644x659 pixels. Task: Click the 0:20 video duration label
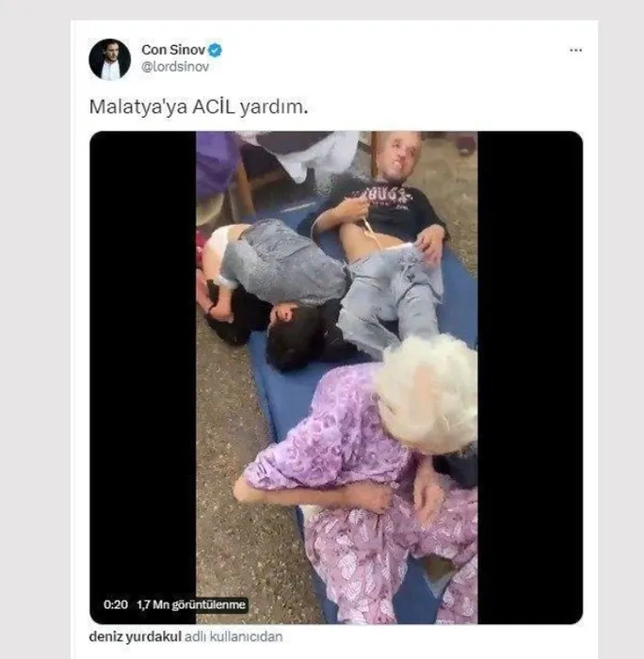[116, 604]
